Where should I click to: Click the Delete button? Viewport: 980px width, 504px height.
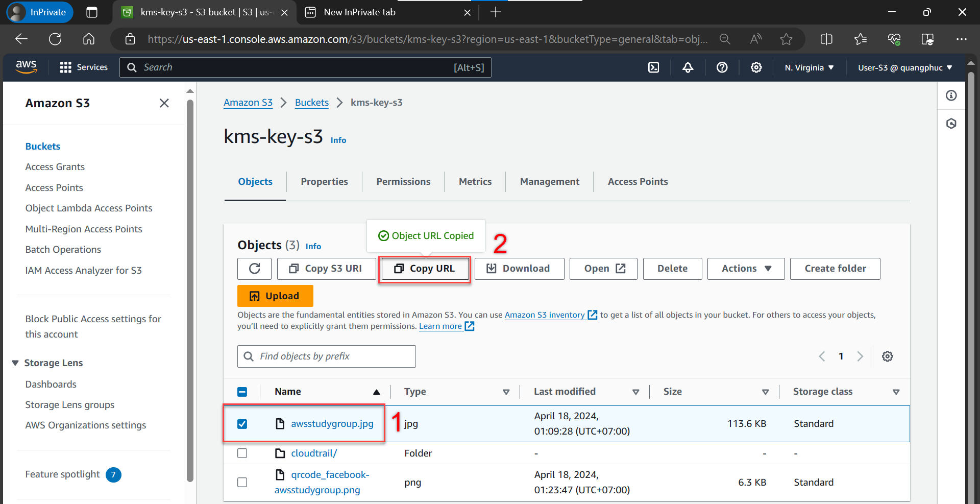[672, 269]
